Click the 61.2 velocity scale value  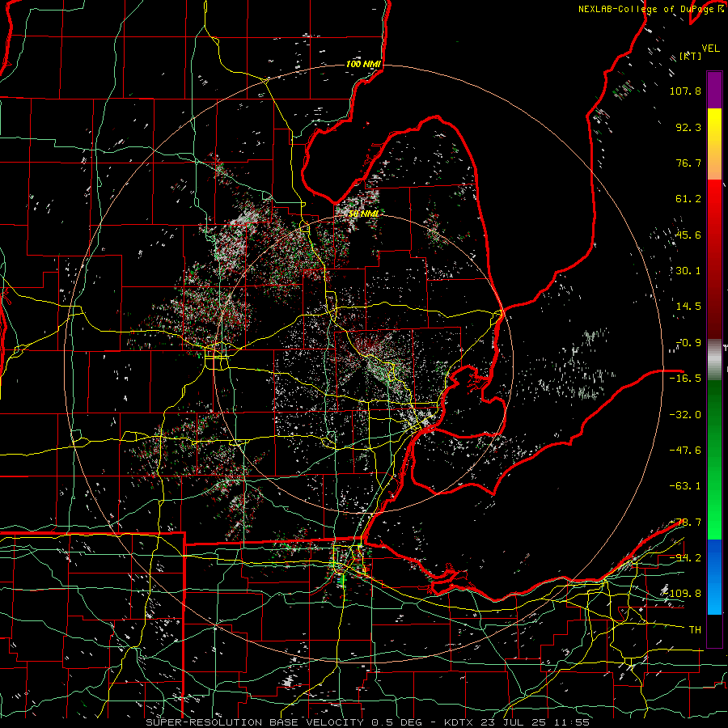(x=688, y=199)
